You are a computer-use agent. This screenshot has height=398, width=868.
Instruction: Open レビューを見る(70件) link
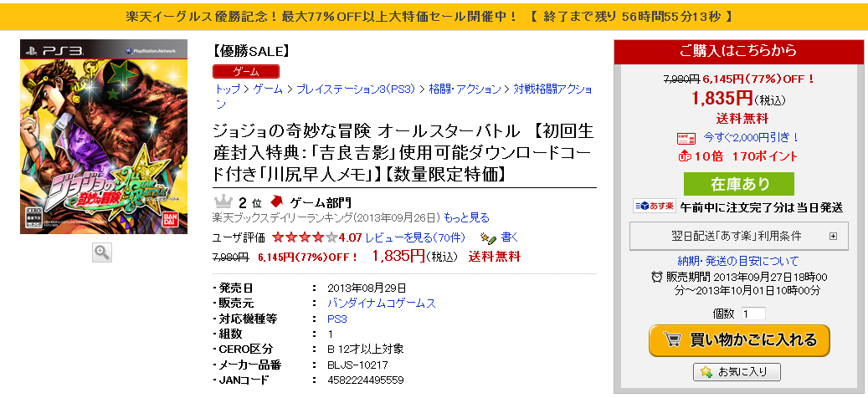pyautogui.click(x=414, y=237)
